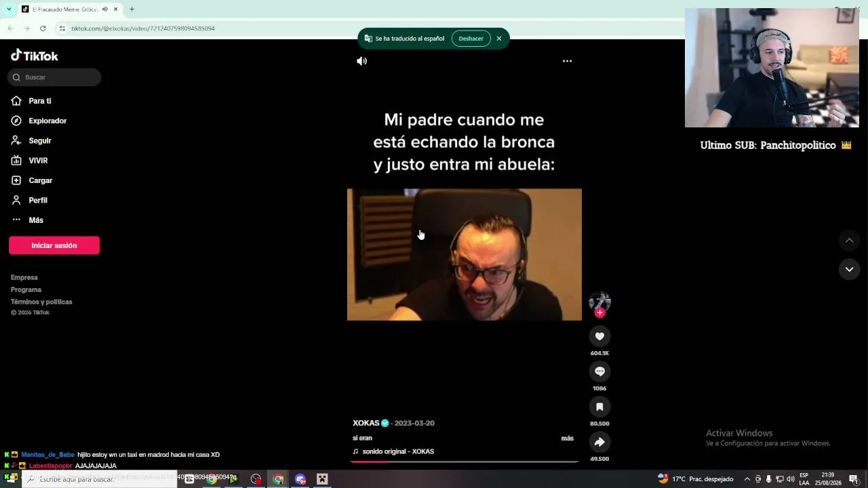Open the Explorador page
Image resolution: width=868 pixels, height=488 pixels.
pyautogui.click(x=39, y=121)
